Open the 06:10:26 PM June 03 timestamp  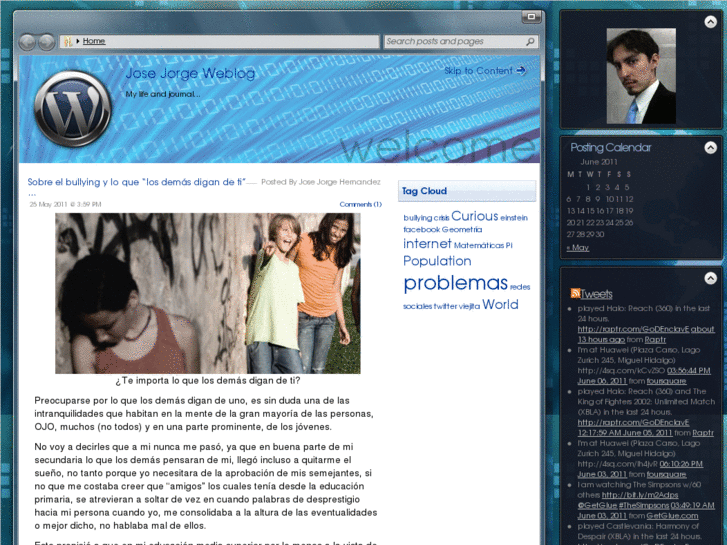pos(681,464)
